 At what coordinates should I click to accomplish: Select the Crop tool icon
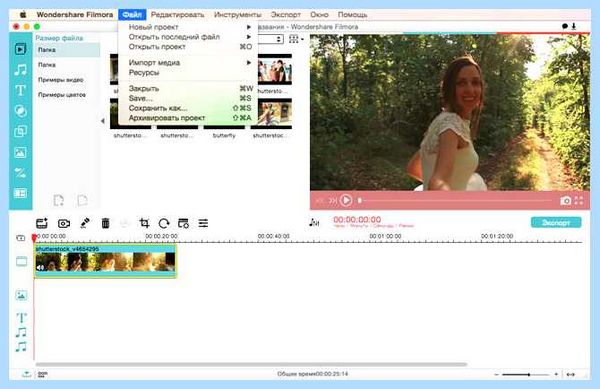144,223
